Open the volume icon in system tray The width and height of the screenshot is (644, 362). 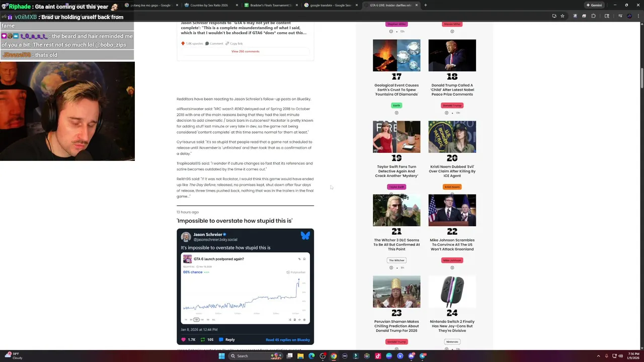point(620,356)
